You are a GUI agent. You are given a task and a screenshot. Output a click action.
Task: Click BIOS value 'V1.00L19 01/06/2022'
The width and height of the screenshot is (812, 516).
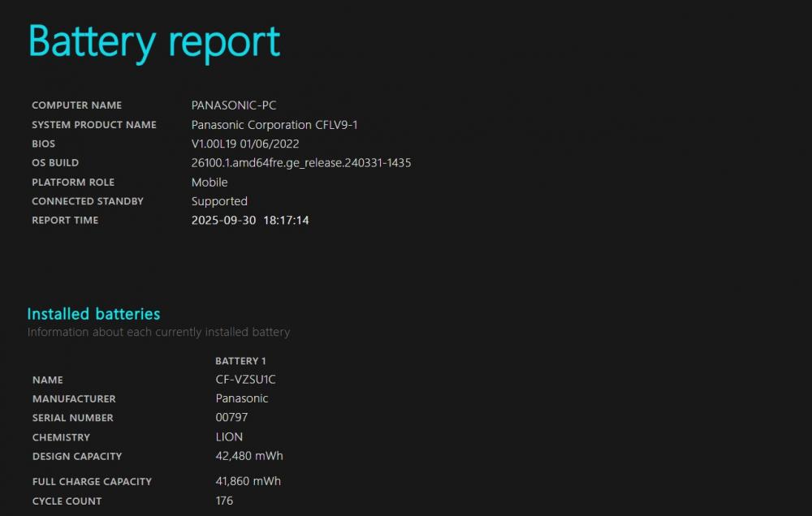click(245, 144)
